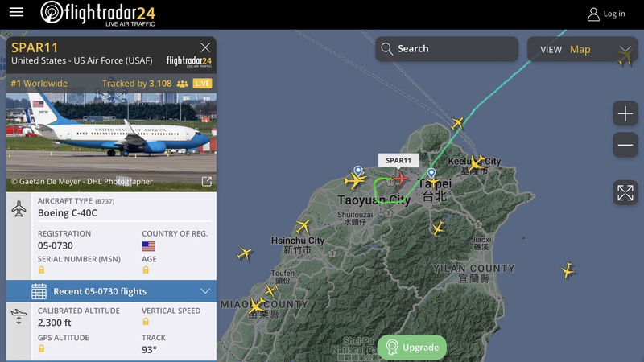
Task: Click the yellow plane near Hsinchu City
Action: (303, 226)
